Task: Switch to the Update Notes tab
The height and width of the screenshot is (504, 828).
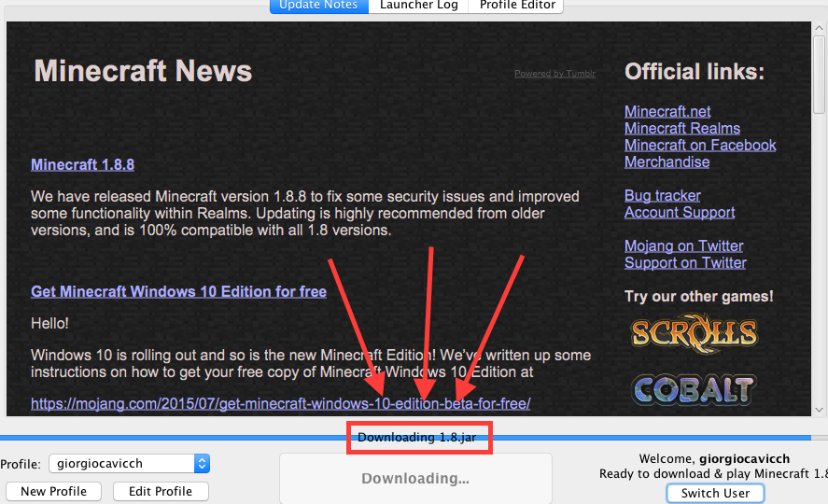Action: pyautogui.click(x=319, y=6)
